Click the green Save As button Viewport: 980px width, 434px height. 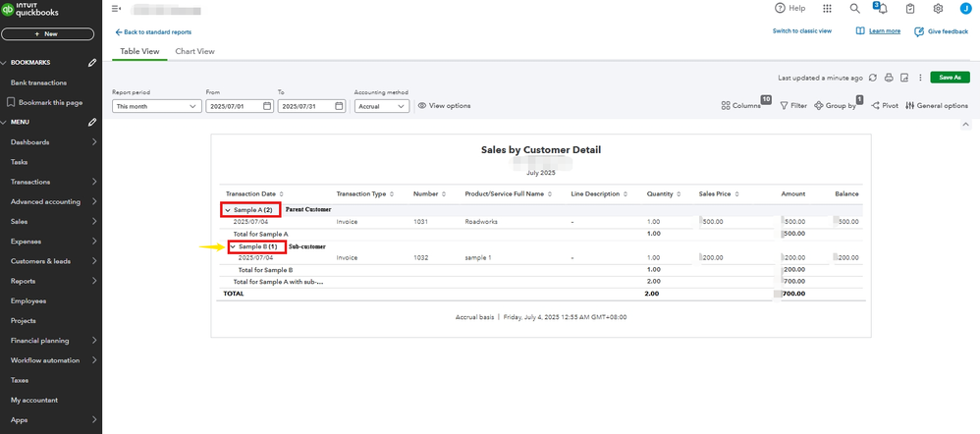(x=950, y=77)
